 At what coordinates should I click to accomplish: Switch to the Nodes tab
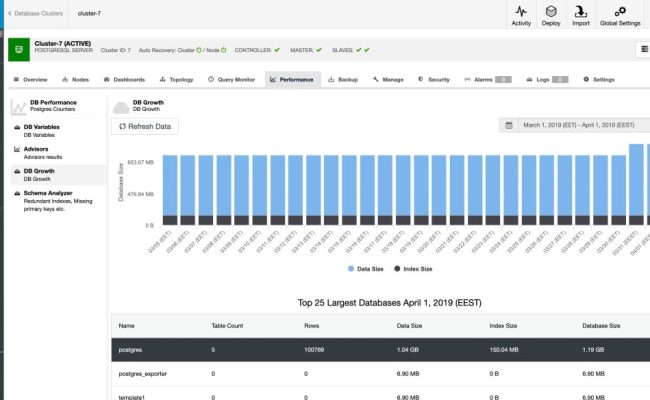pyautogui.click(x=75, y=80)
